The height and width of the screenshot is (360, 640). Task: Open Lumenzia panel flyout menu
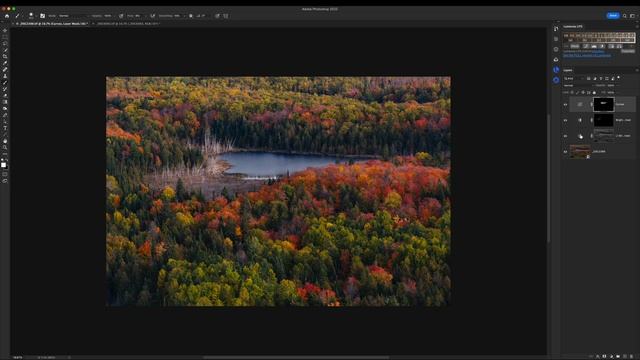(637, 27)
